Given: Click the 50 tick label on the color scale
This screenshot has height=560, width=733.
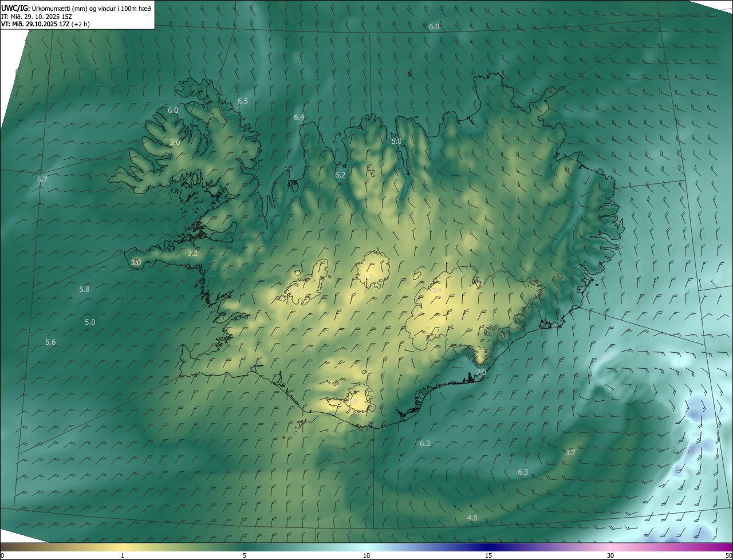Looking at the screenshot, I should click(x=728, y=556).
